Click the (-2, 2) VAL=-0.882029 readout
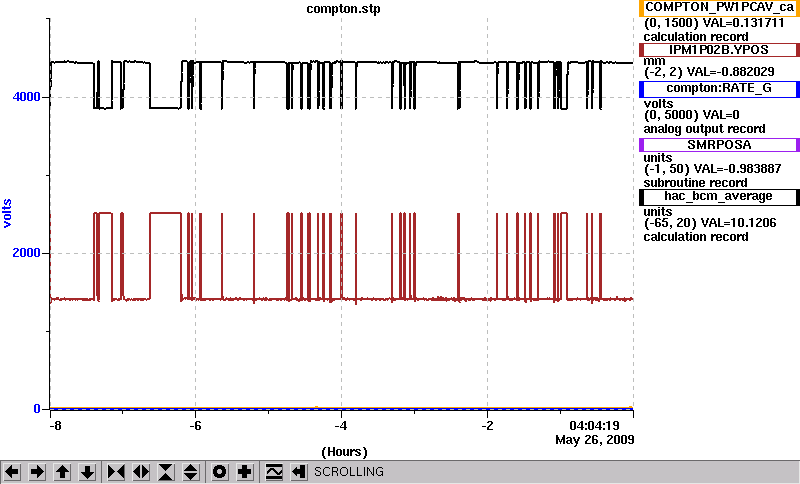Viewport: 800px width, 484px height. pos(709,72)
